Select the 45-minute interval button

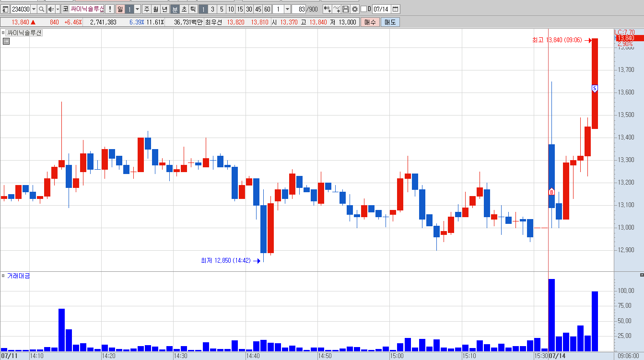258,9
